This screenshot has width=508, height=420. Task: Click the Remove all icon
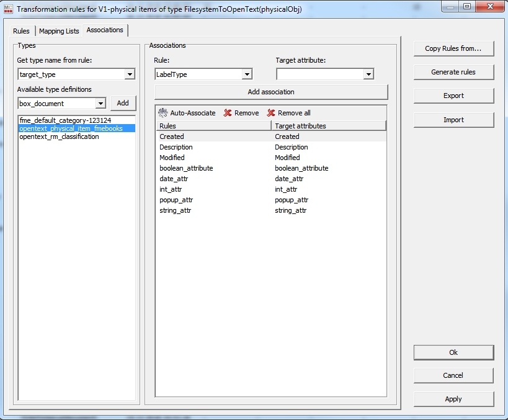[x=271, y=113]
